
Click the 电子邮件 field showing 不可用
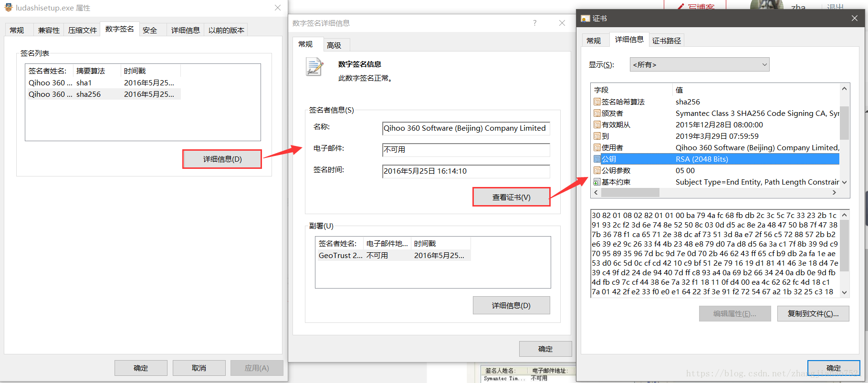tap(466, 150)
